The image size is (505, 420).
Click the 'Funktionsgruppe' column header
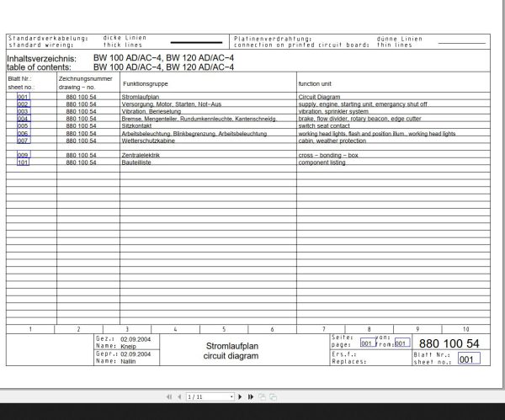point(146,83)
